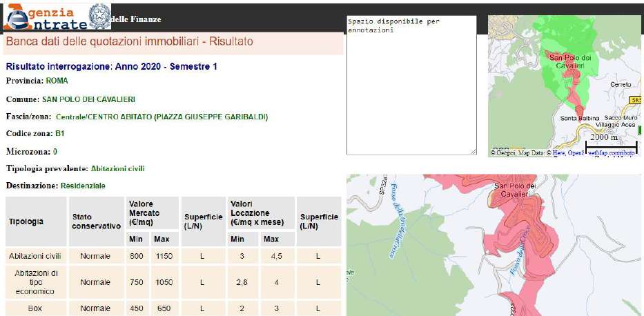Click the Tipologia column header

pyautogui.click(x=26, y=221)
